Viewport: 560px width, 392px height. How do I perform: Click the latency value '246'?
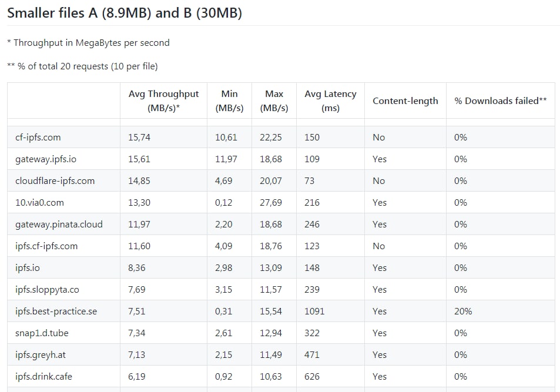(312, 225)
